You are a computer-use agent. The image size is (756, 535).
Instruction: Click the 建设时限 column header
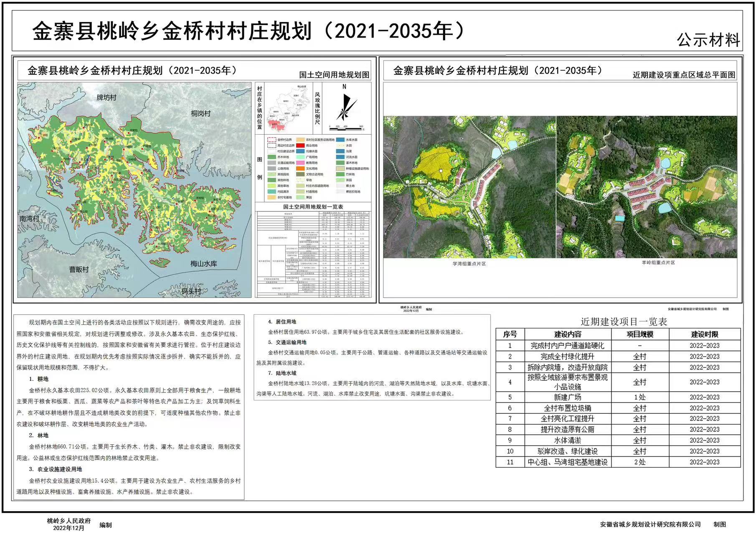[705, 334]
